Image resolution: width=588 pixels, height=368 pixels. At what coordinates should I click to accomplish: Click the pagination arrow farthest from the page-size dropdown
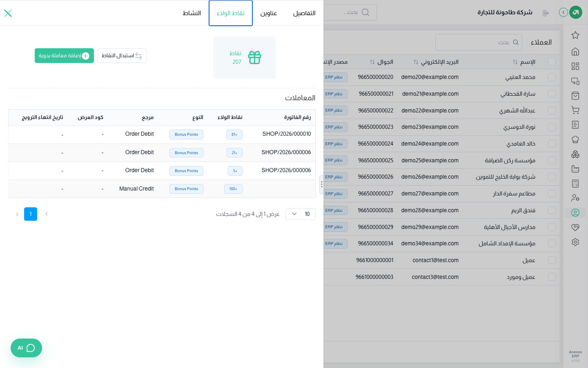point(17,214)
